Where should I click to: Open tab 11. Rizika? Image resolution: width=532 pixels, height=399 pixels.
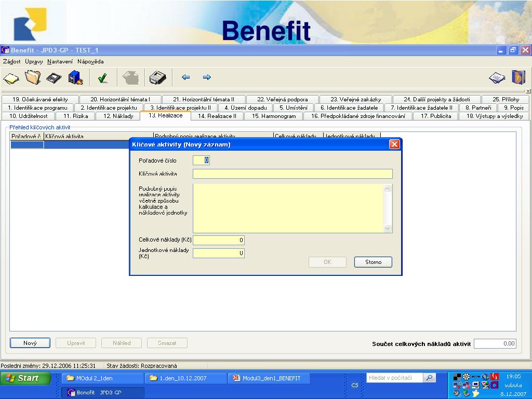76,116
